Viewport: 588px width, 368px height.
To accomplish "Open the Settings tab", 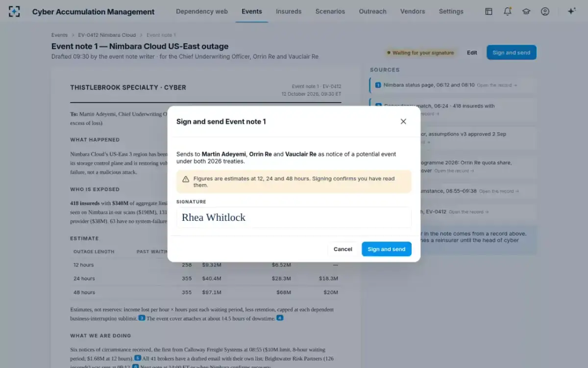I will [x=451, y=11].
